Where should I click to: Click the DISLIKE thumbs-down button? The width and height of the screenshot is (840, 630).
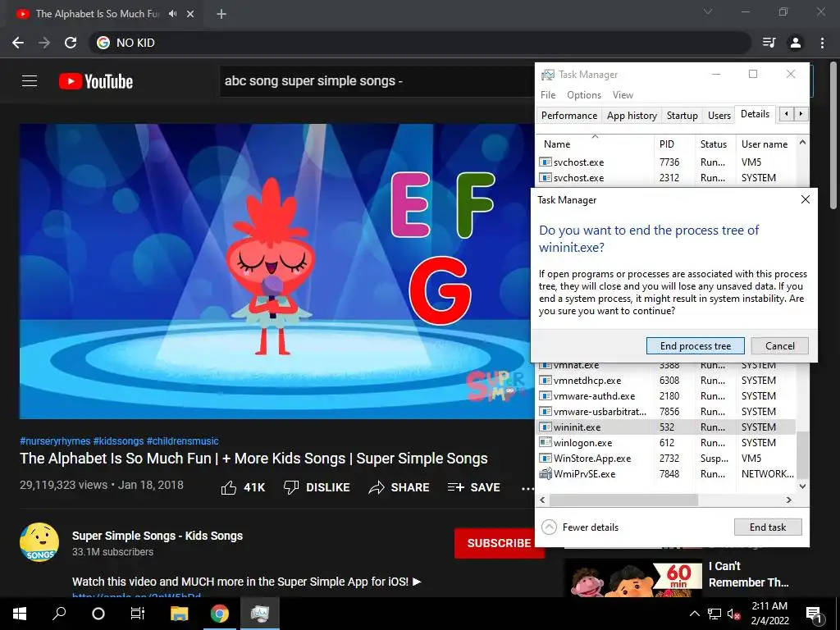point(317,487)
